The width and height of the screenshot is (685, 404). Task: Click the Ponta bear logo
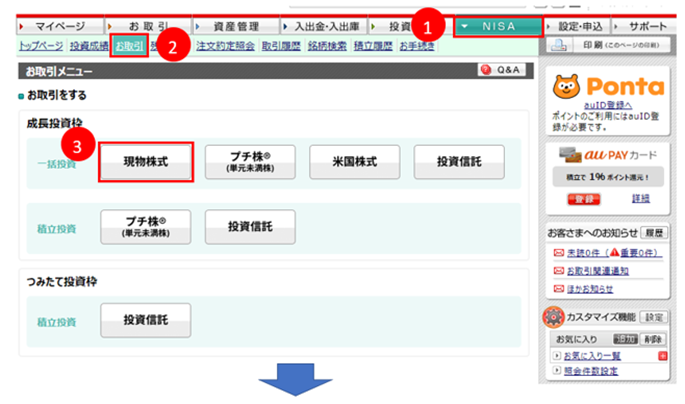coord(566,86)
